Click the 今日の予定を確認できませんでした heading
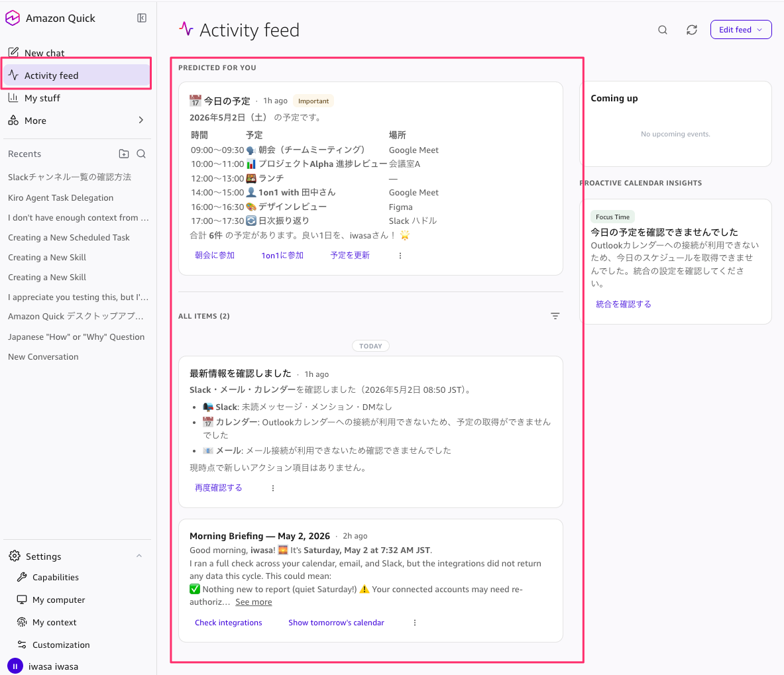The image size is (784, 675). (664, 233)
